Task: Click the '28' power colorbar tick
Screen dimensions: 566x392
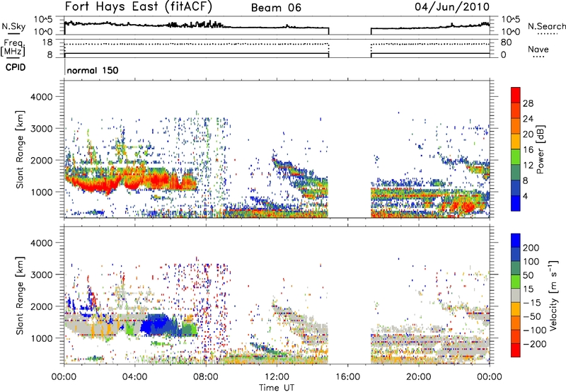Action: click(528, 103)
